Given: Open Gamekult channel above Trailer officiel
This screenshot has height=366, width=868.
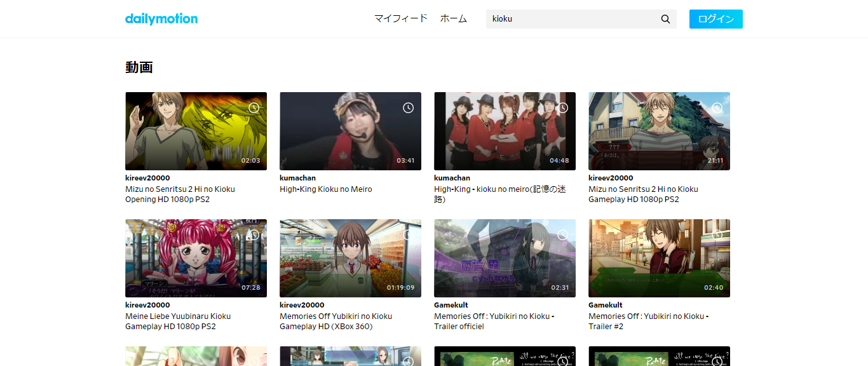Looking at the screenshot, I should coord(451,305).
